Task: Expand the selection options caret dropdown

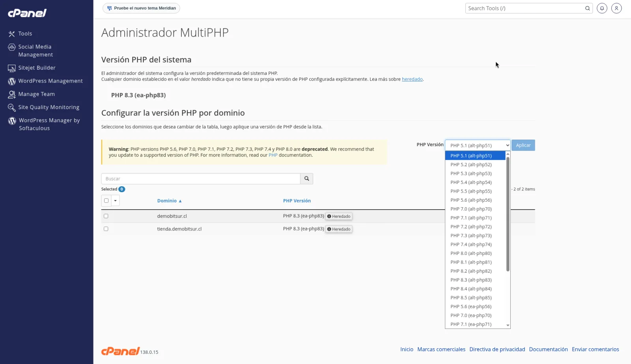Action: [115, 201]
